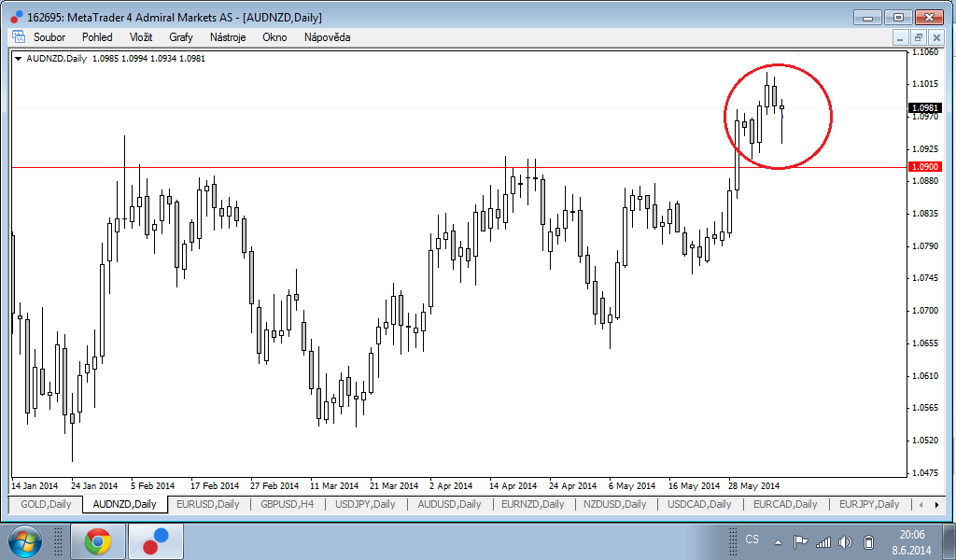Click the MetaTrader app icon in title bar

pyautogui.click(x=17, y=17)
